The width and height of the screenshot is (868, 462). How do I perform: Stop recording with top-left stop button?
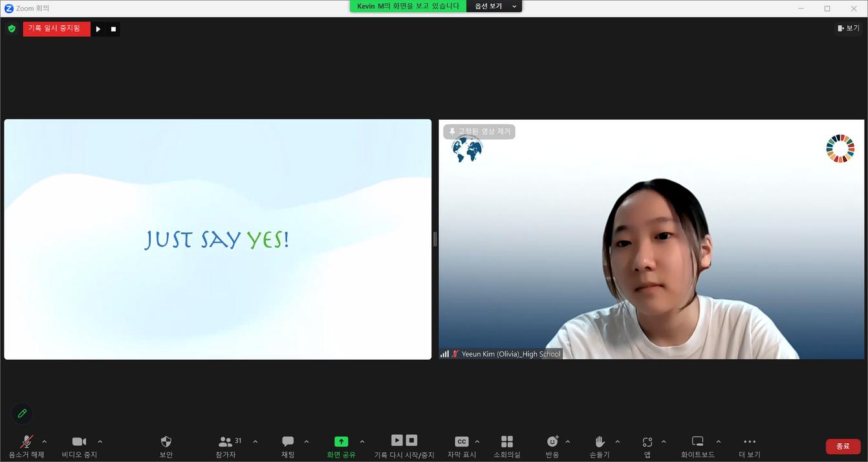click(x=113, y=29)
